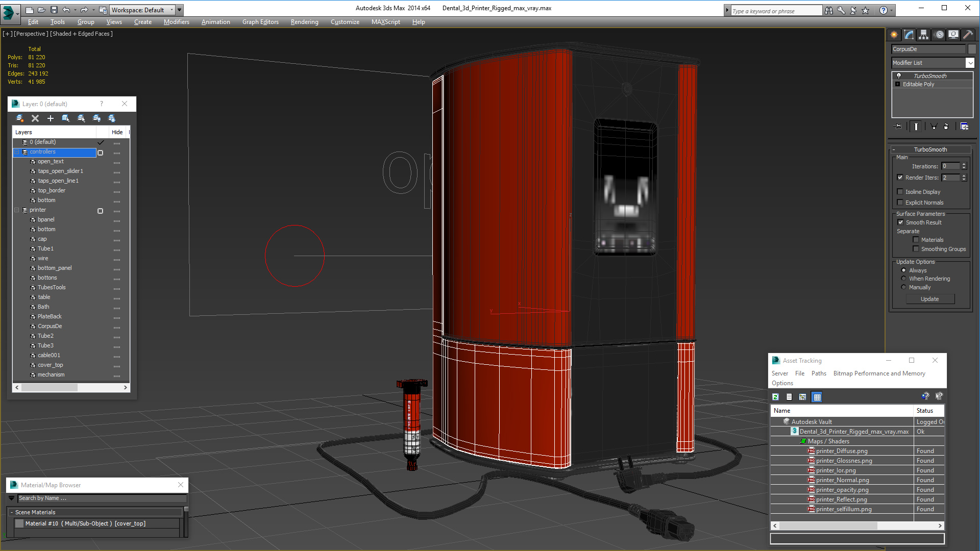This screenshot has width=980, height=551.
Task: Click the Open File icon in quick access toolbar
Action: [x=41, y=10]
